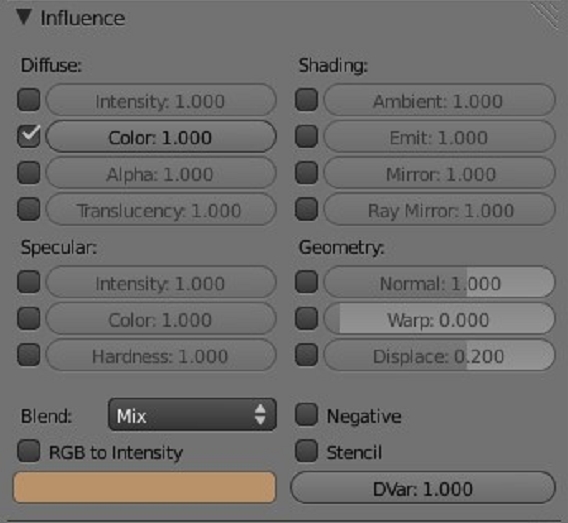
Task: Click the tan blend color swatch
Action: click(x=145, y=488)
